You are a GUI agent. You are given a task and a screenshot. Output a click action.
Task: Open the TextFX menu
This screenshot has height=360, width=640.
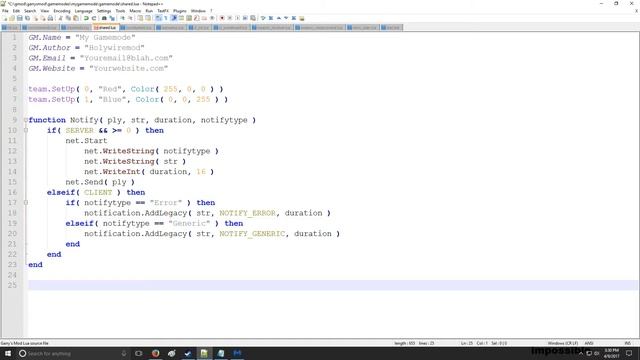tap(163, 11)
